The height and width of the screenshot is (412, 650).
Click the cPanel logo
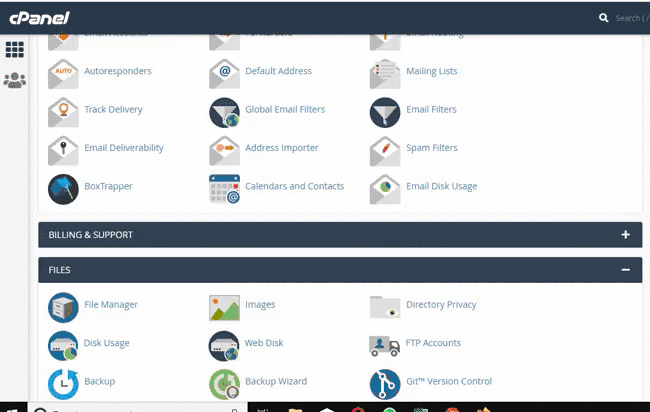(x=39, y=18)
